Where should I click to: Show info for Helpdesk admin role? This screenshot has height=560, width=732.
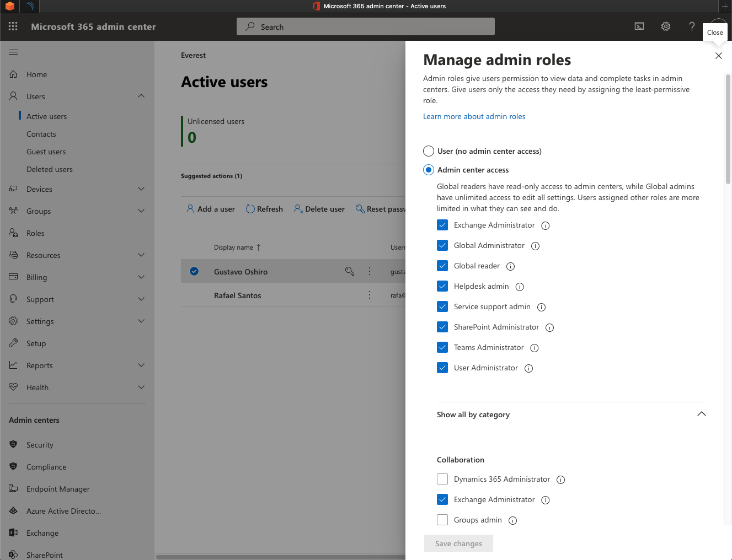click(520, 287)
